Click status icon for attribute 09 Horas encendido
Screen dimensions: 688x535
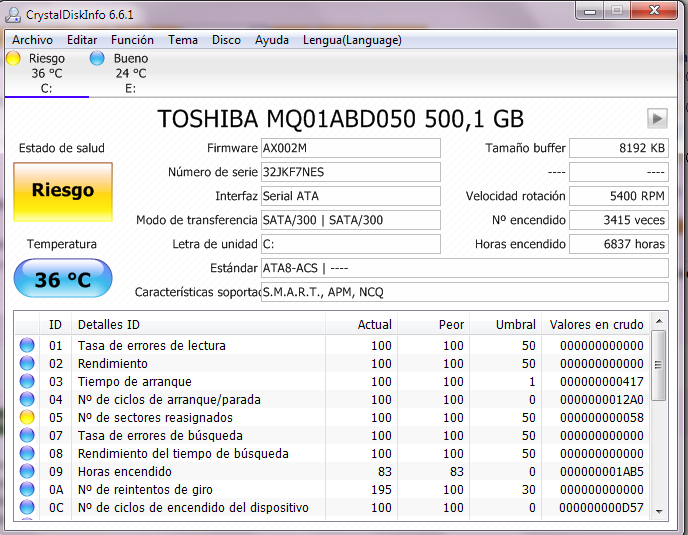27,471
